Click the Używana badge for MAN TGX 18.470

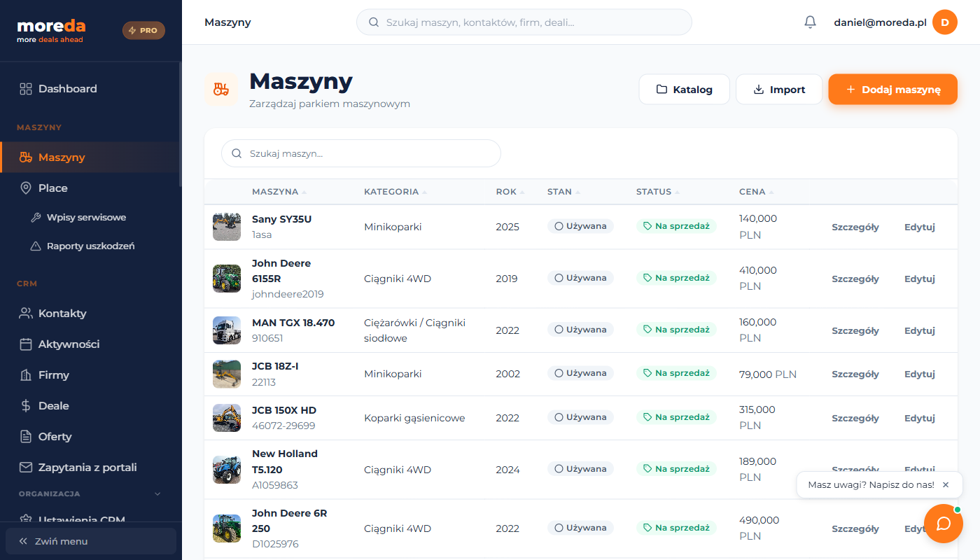[x=580, y=329]
